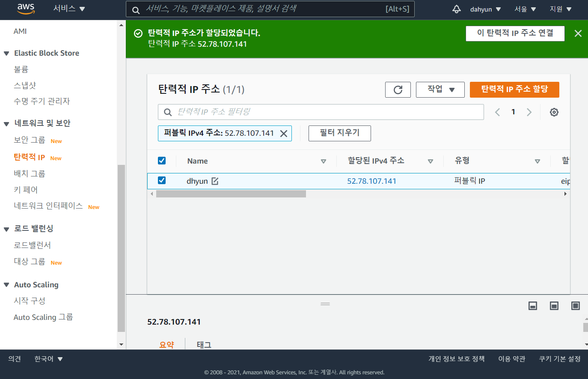This screenshot has height=379, width=588.
Task: Open 스냅샷 in the sidebar
Action: click(25, 85)
